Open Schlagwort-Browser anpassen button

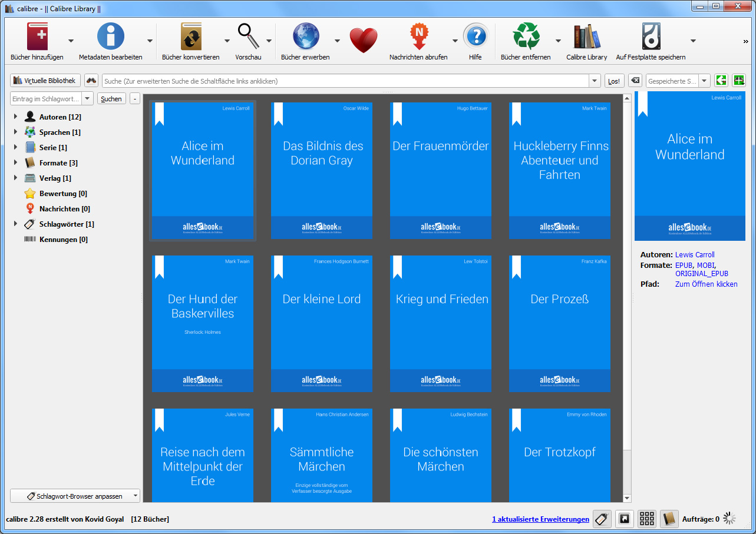tap(75, 496)
